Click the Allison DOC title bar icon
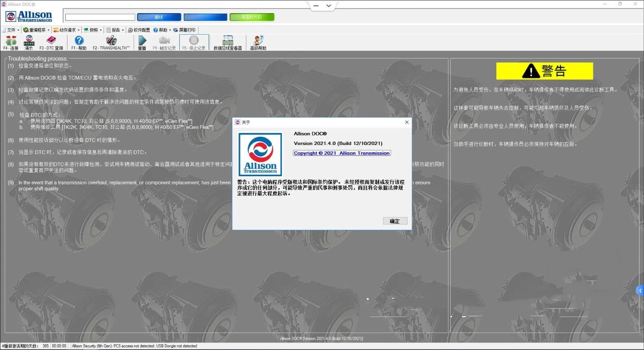Screen dimensions: 644x350 4,4
